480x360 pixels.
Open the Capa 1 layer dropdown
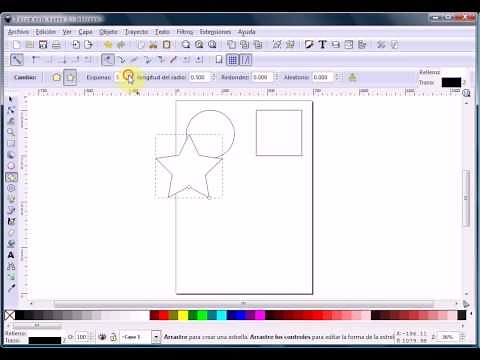coord(156,337)
